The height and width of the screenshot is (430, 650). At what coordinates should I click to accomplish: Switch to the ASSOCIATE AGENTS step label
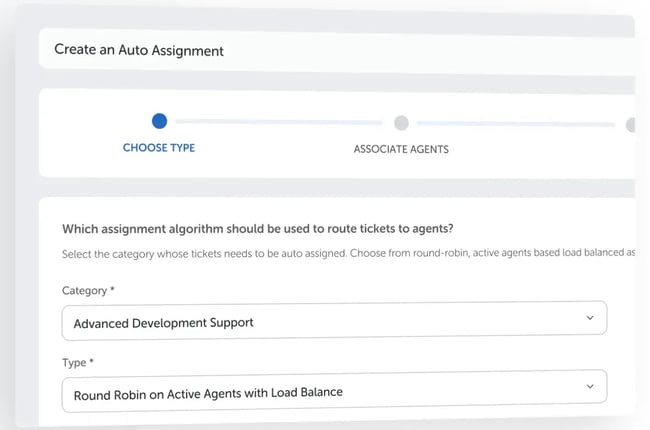(x=401, y=149)
